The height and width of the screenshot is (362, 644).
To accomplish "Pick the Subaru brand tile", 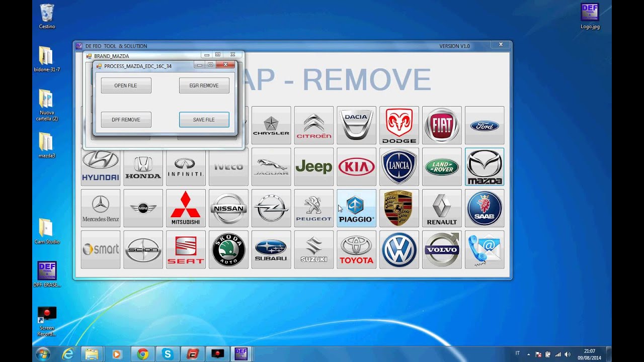I will [x=271, y=249].
